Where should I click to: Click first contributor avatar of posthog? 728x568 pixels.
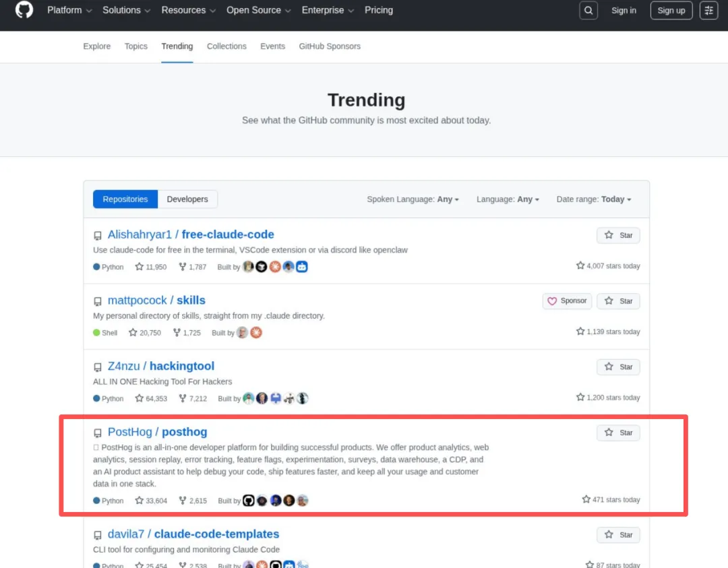pyautogui.click(x=248, y=500)
